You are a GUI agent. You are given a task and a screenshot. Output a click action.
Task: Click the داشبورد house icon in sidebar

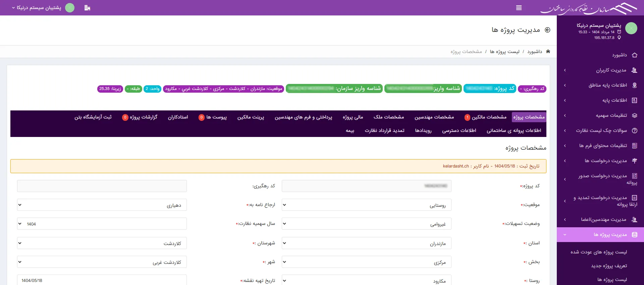tap(634, 55)
